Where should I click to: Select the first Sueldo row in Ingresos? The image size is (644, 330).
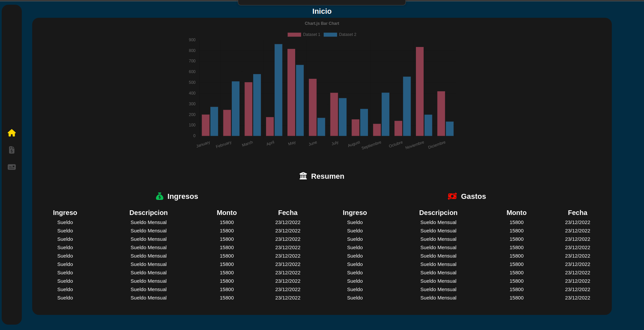click(65, 222)
